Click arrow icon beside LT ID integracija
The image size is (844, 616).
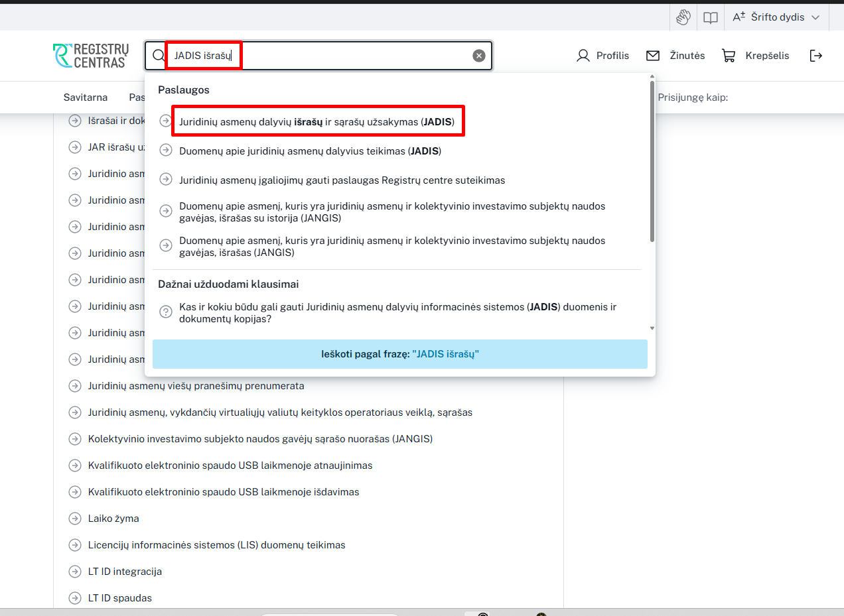point(75,572)
